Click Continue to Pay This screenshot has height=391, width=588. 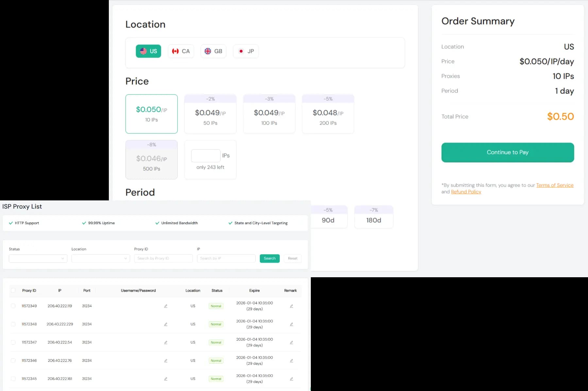(507, 152)
